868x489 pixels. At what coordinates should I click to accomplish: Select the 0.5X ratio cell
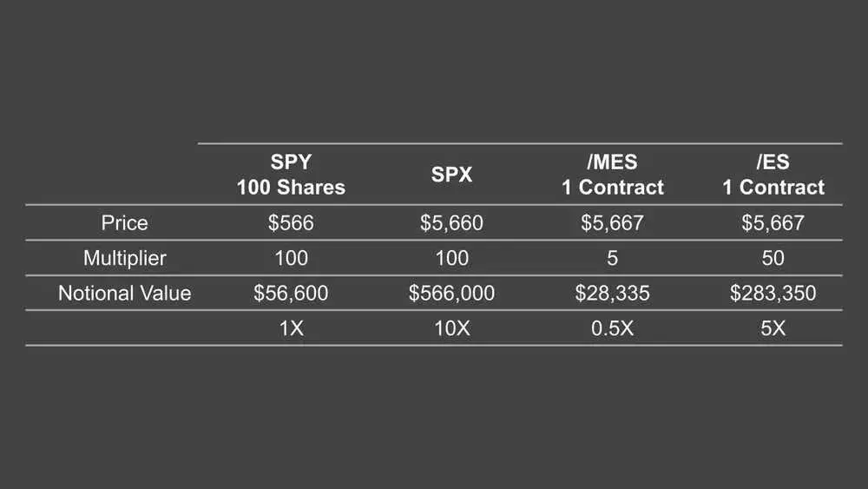point(612,328)
